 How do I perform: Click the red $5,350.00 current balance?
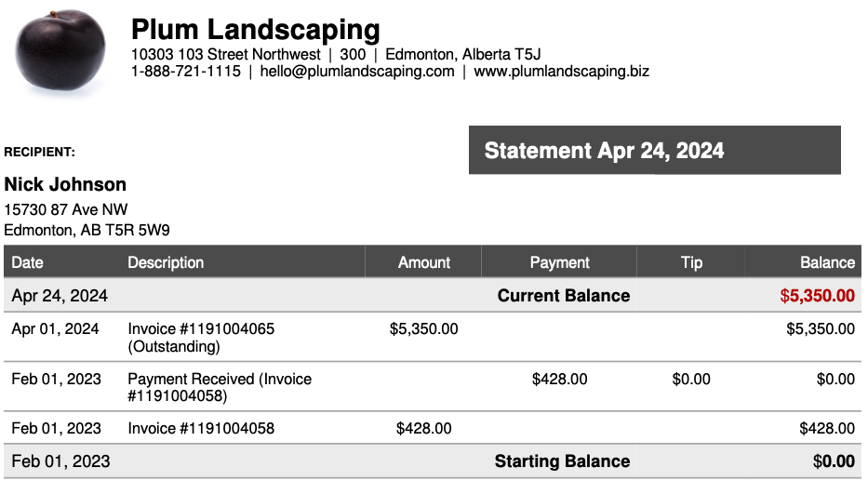[817, 296]
